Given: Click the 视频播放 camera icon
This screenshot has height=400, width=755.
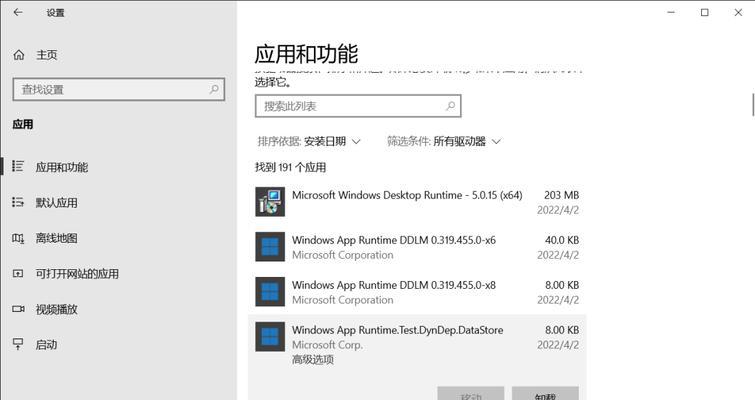Looking at the screenshot, I should point(18,309).
